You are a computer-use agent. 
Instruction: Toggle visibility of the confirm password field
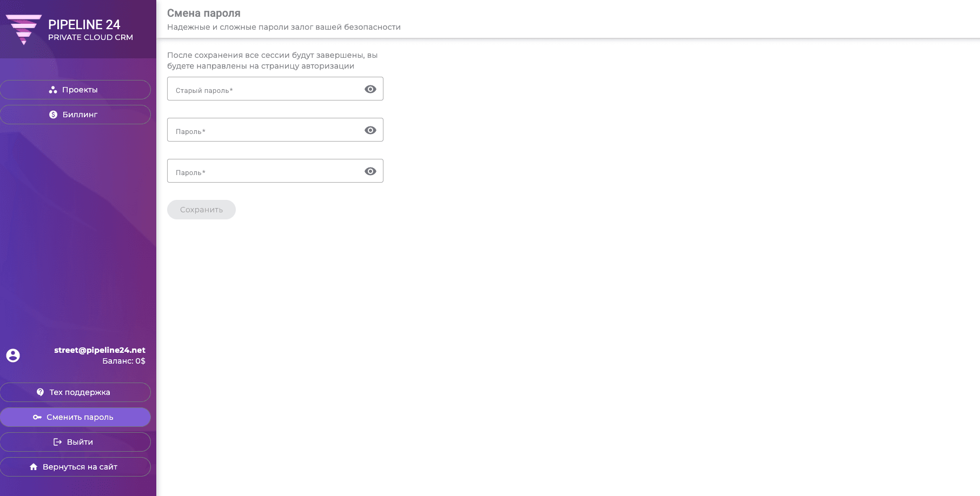(x=370, y=171)
